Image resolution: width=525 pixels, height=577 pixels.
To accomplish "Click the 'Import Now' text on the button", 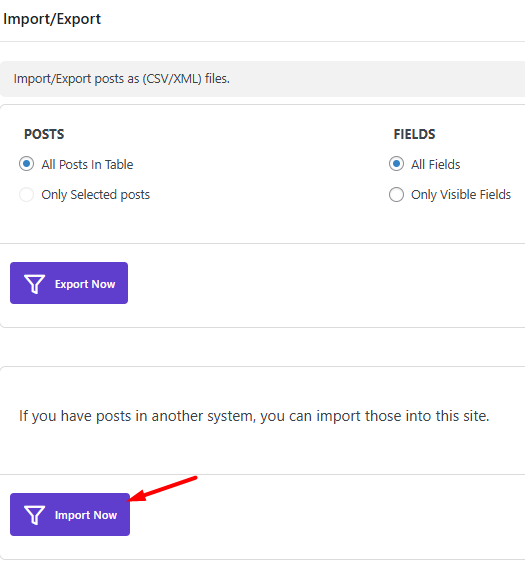I will point(86,515).
